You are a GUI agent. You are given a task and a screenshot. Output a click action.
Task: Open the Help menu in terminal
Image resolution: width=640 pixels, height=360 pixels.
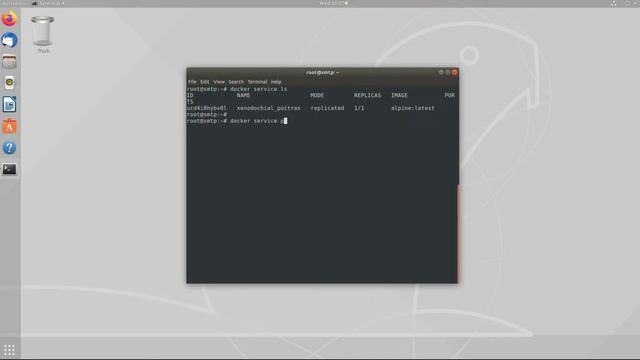click(x=276, y=82)
